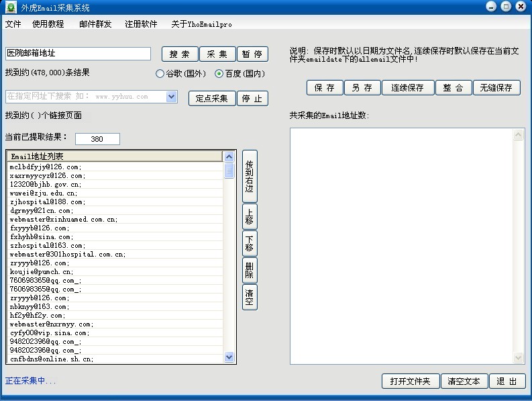Viewport: 532px width, 401px height.
Task: Click the 另存 button
Action: (x=362, y=88)
